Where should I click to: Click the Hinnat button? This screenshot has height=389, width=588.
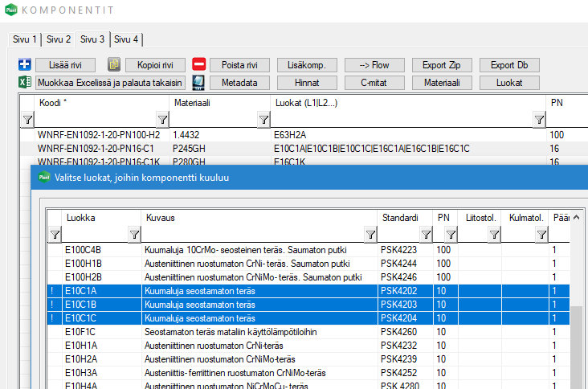pyautogui.click(x=307, y=82)
